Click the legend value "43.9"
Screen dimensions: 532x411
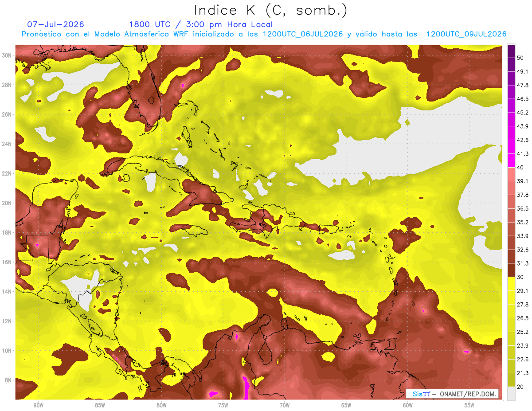523,126
